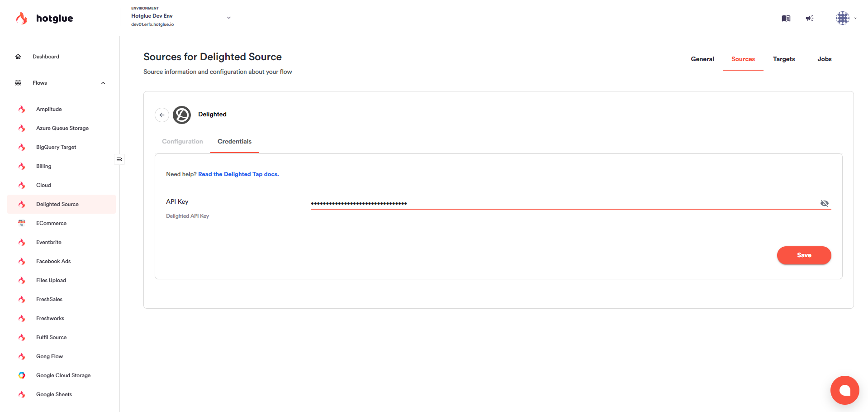This screenshot has width=868, height=412.
Task: Open the documentation book icon
Action: pyautogui.click(x=786, y=18)
